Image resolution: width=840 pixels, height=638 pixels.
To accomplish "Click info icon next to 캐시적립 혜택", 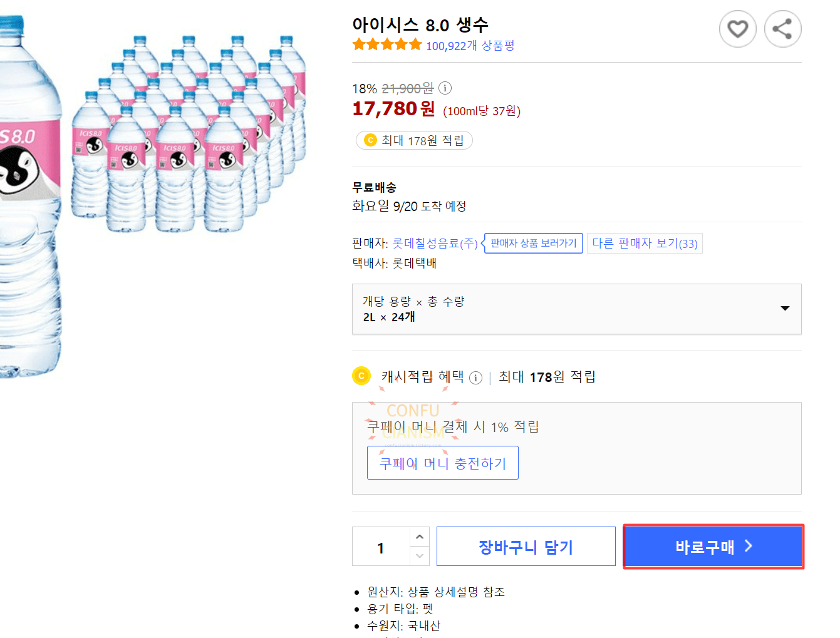I will (x=475, y=378).
